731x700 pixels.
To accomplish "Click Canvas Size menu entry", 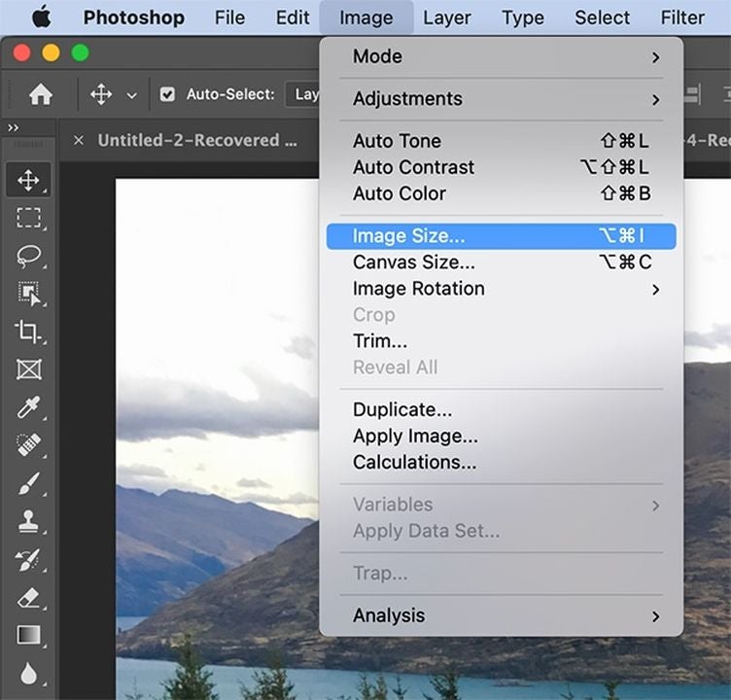I will point(502,262).
